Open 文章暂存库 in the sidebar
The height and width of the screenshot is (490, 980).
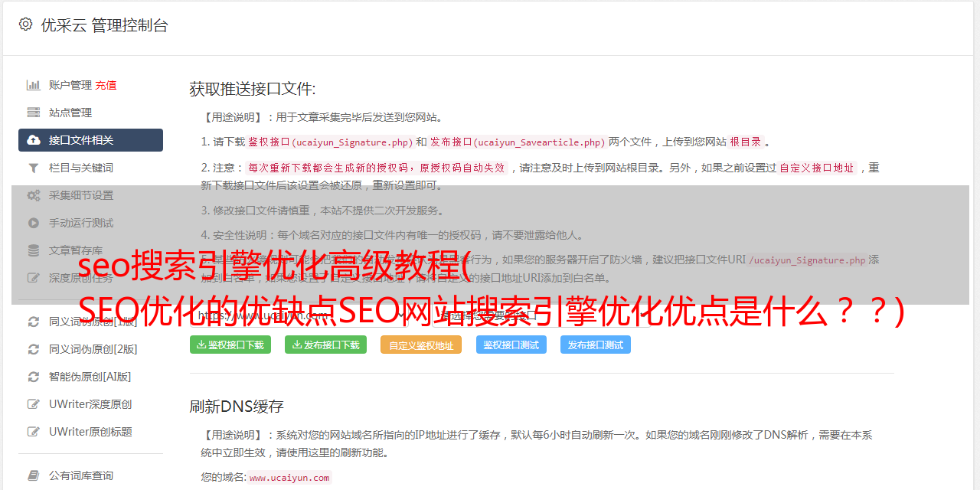click(90, 250)
